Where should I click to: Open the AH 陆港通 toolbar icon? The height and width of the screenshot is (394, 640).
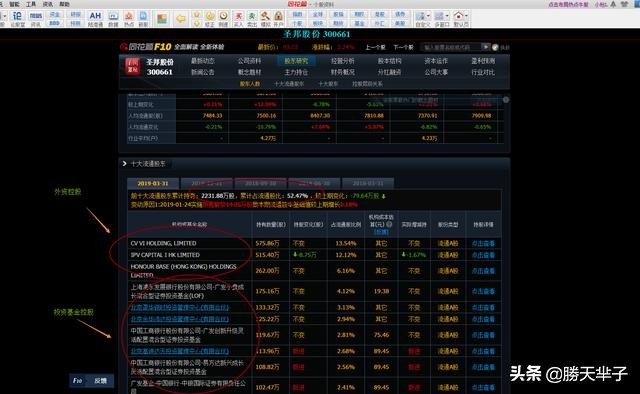point(95,18)
